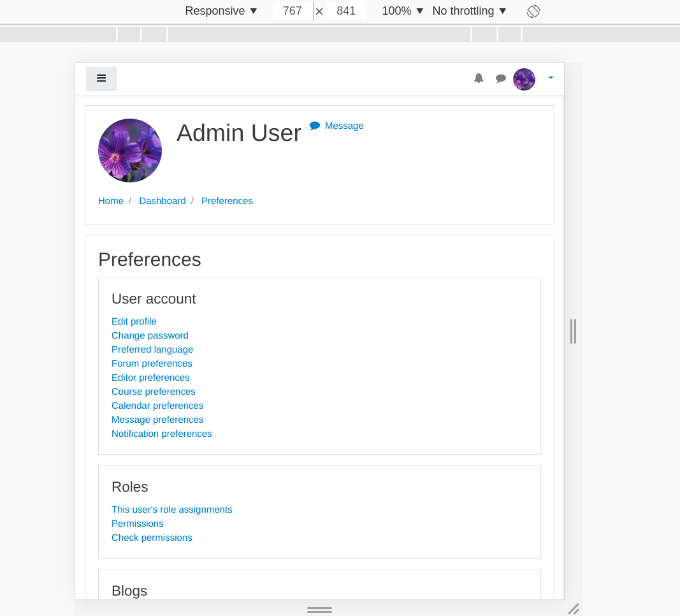Screen dimensions: 680x616
Task: Open the No throttling dropdown
Action: click(x=469, y=11)
